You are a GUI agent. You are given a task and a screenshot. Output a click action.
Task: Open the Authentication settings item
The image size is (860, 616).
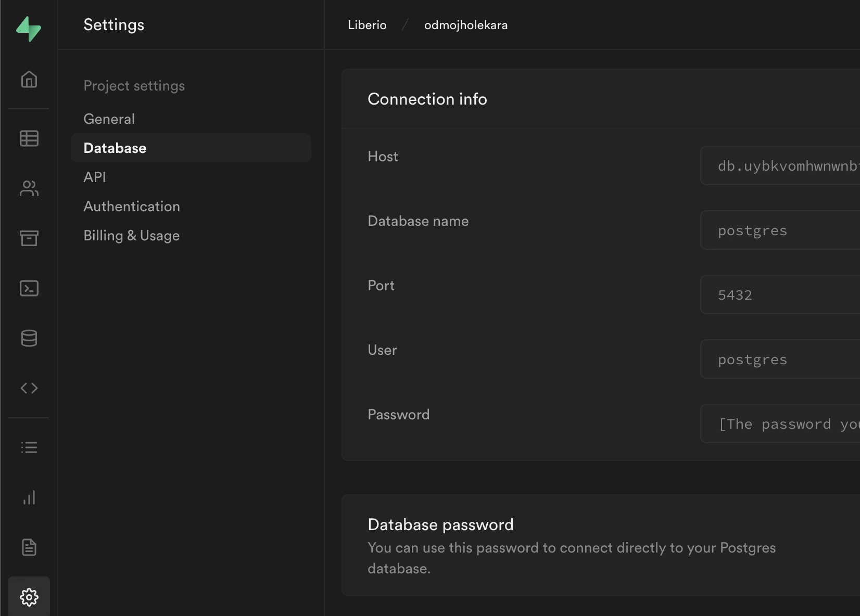click(x=132, y=207)
